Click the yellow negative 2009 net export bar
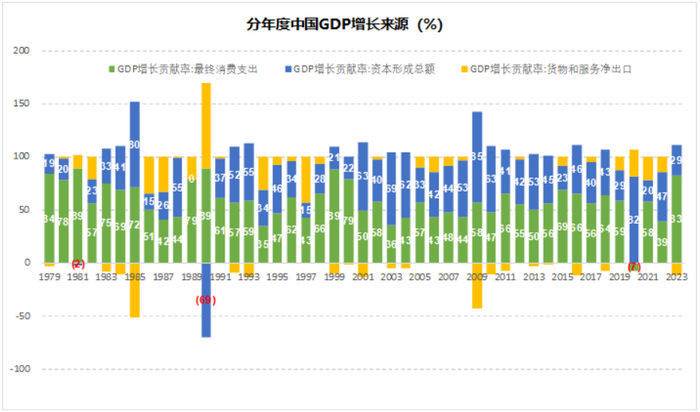700x412 pixels. point(477,286)
